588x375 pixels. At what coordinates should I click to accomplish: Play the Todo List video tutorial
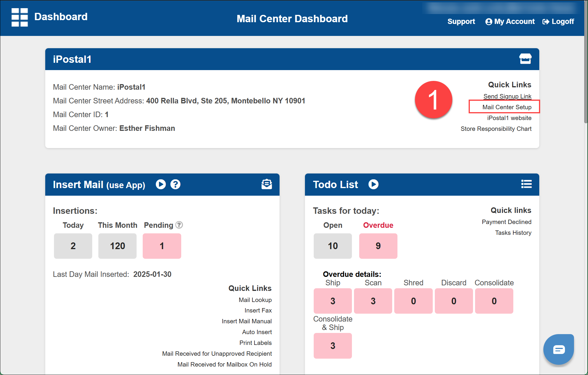pos(373,184)
